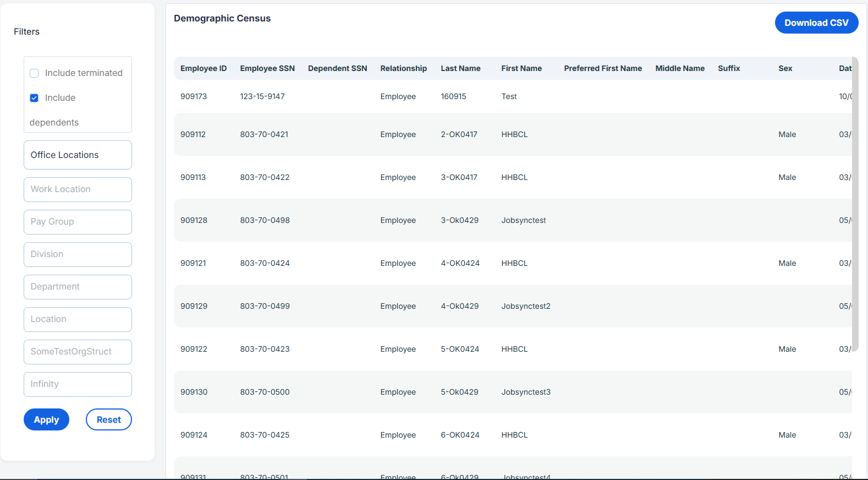Select Male in row 909121
Image resolution: width=868 pixels, height=480 pixels.
click(x=787, y=263)
